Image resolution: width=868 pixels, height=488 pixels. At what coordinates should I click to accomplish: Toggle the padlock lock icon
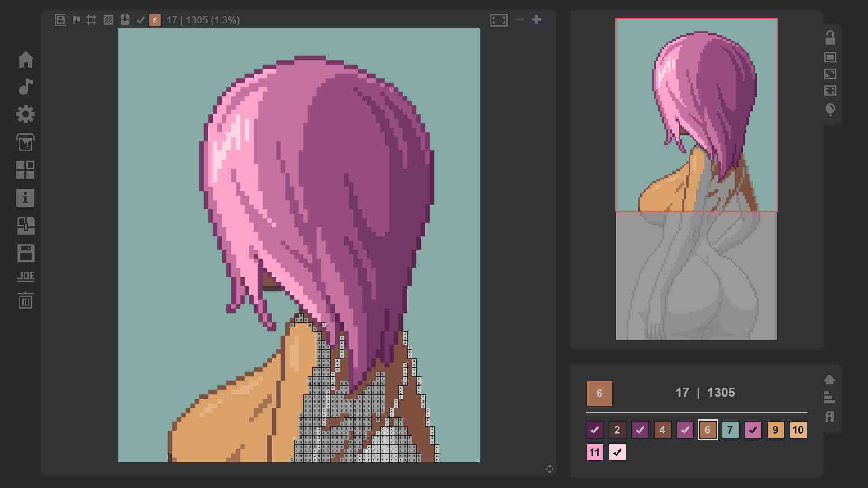[x=830, y=38]
